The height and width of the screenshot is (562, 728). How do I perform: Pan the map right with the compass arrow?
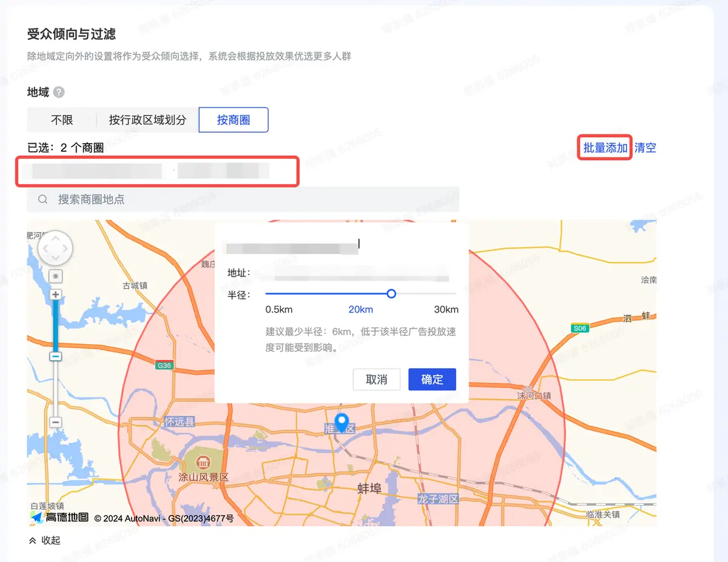[x=66, y=247]
